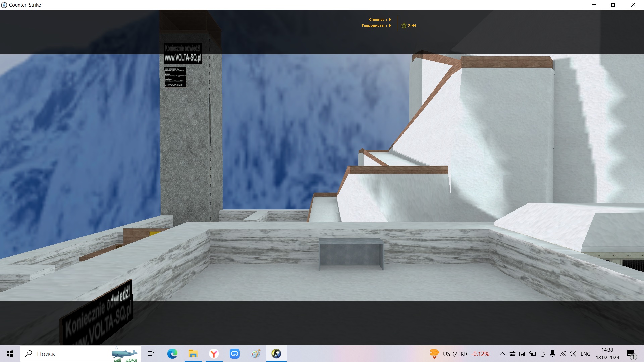Open the USD/PKR currency widget
The height and width of the screenshot is (362, 644).
460,354
